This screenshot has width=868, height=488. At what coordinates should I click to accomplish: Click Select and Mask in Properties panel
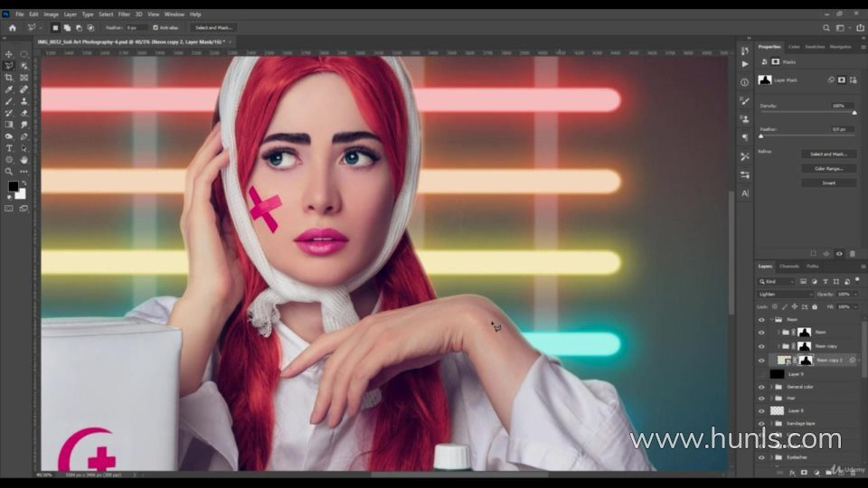coord(829,155)
